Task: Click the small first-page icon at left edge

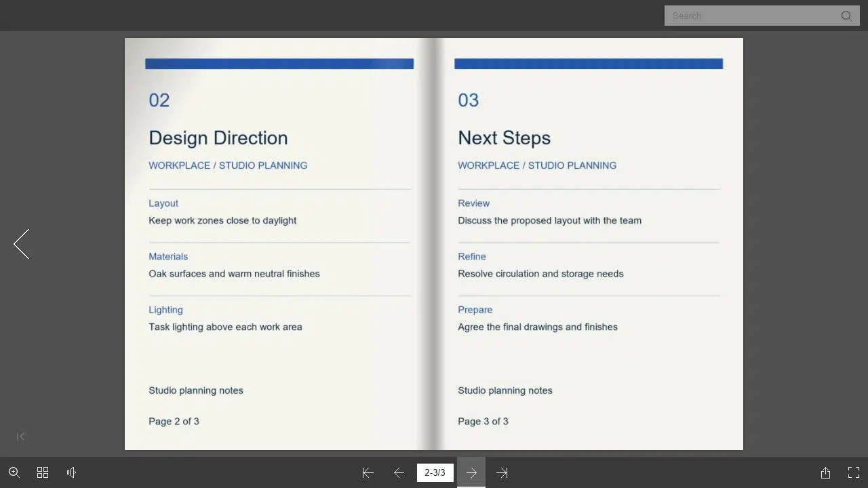Action: 20,436
